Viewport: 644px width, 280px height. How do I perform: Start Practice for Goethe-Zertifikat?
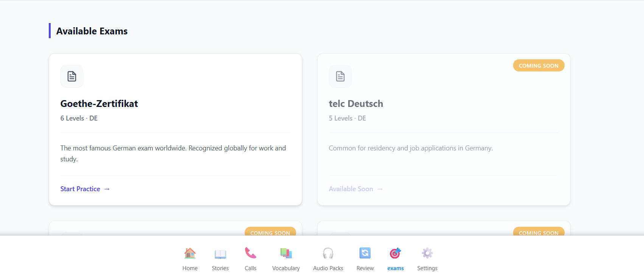pos(85,189)
